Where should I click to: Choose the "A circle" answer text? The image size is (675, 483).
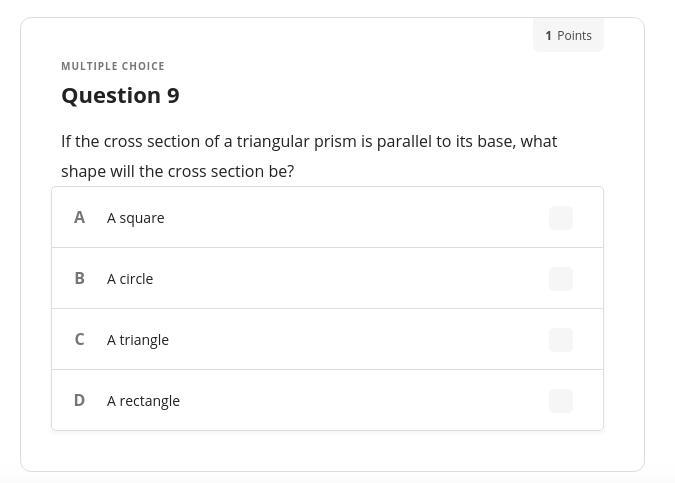pyautogui.click(x=130, y=279)
